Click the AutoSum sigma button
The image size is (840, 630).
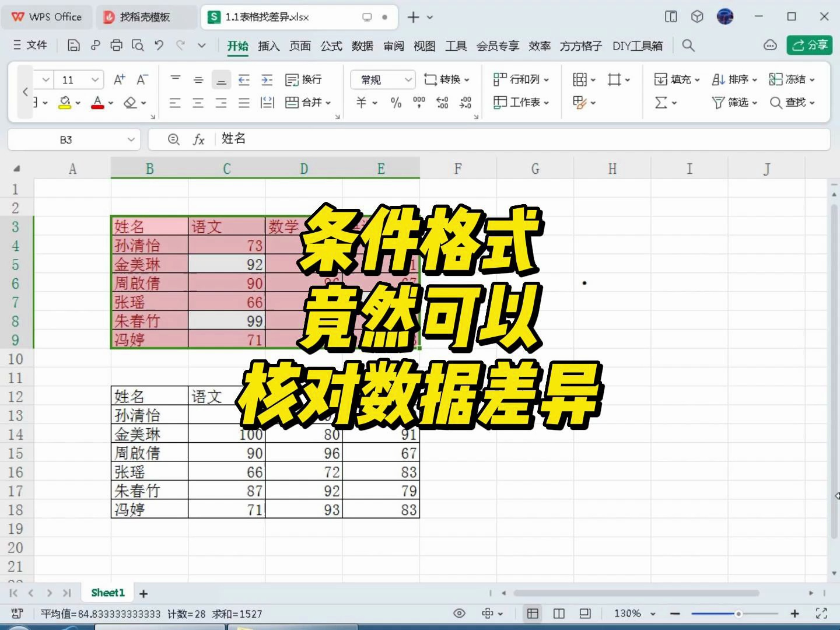[661, 103]
